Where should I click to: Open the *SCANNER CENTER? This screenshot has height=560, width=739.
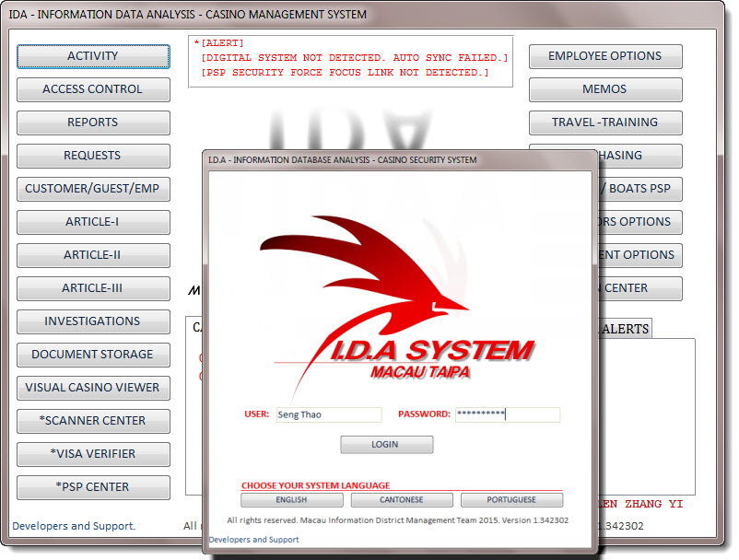[x=93, y=421]
